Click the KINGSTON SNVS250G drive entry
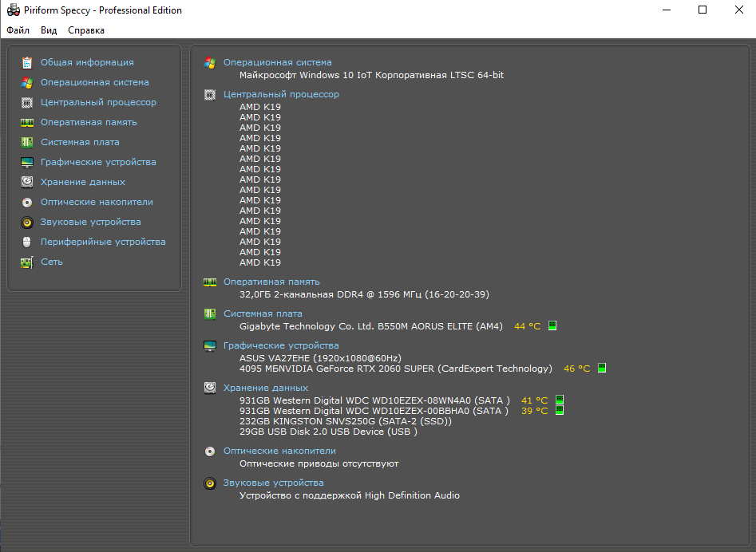 coord(346,421)
